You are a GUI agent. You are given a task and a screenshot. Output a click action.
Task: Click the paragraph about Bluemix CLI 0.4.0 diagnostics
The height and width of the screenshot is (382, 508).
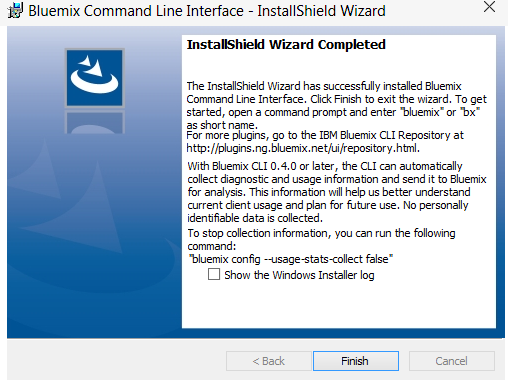point(337,192)
